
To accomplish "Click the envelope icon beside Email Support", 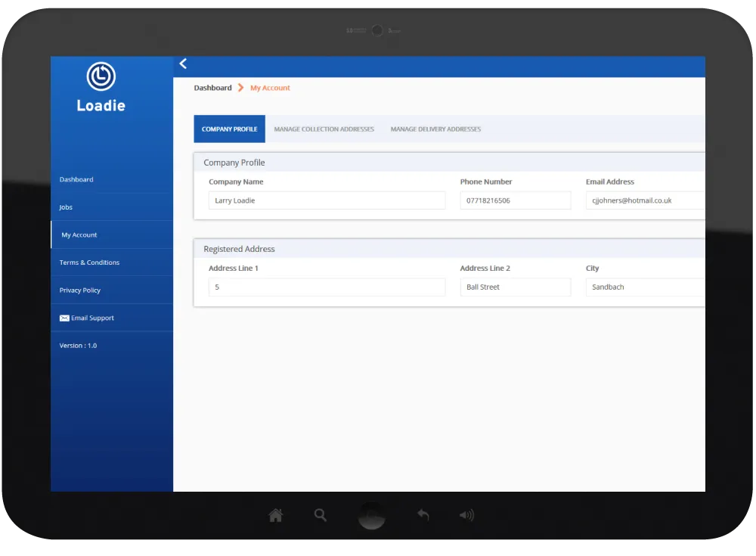I will coord(64,318).
